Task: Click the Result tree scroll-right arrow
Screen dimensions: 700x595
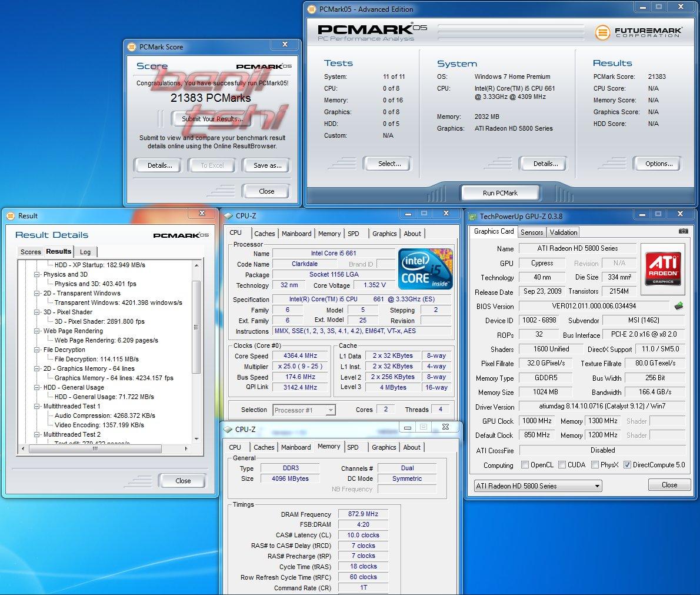Action: (x=186, y=449)
